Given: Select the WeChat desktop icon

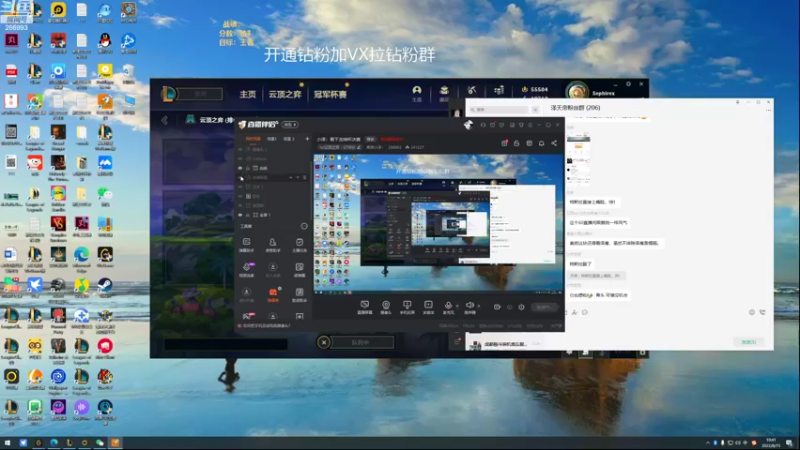Looking at the screenshot, I should [105, 196].
